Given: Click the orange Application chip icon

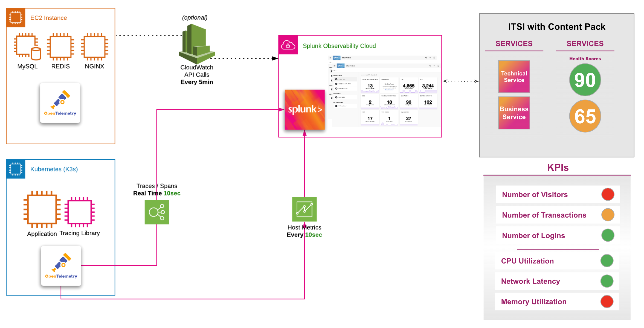Looking at the screenshot, I should 42,210.
